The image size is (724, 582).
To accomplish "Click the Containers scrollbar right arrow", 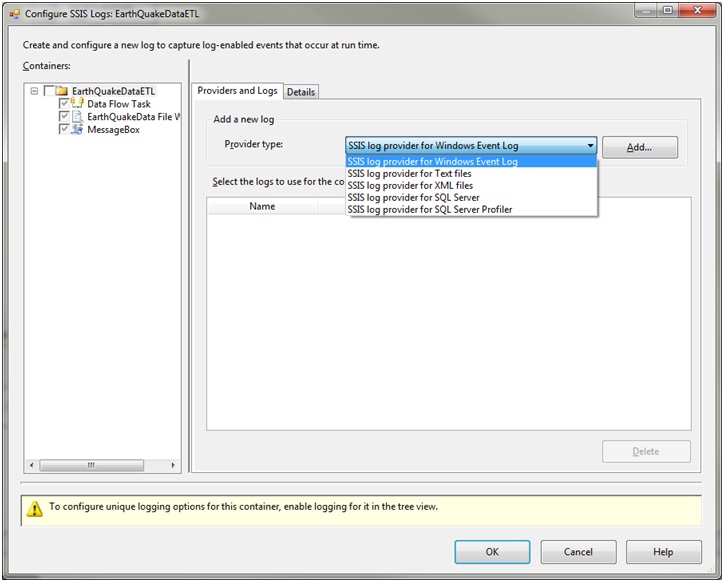I will (x=173, y=465).
